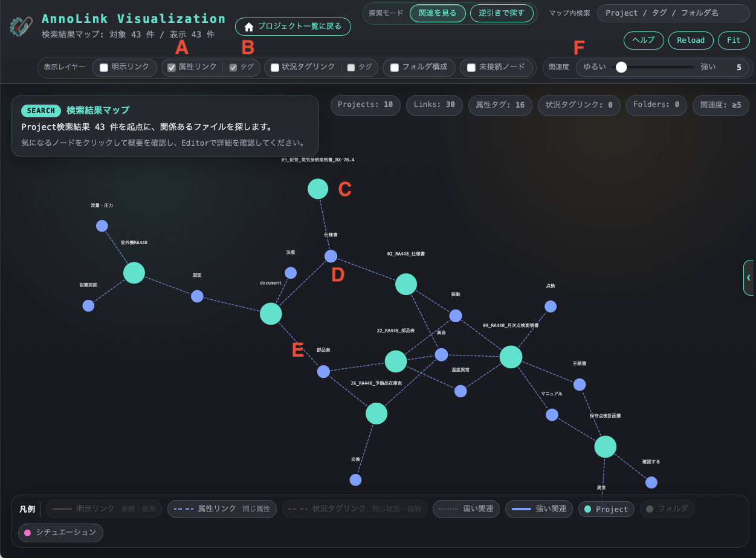756x558 pixels.
Task: Click the 属性タグ: 16 stat chip
Action: pyautogui.click(x=500, y=105)
